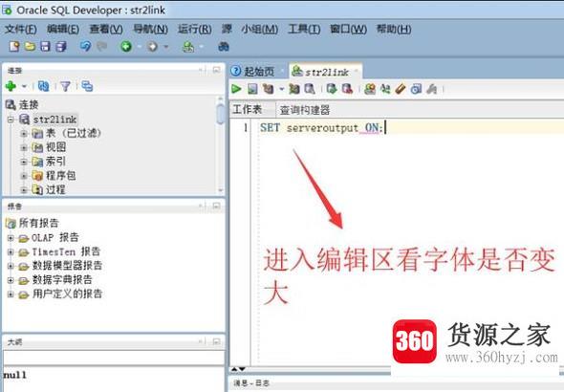
Task: Open dropdown arrow beside Back icon
Action: (x=139, y=47)
